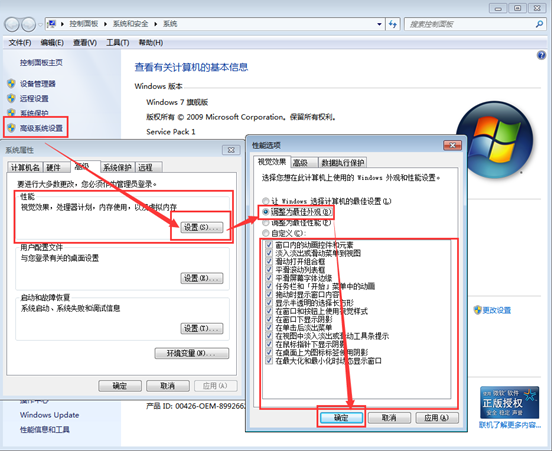Toggle 拖动时显示窗口内容 checkbox
The height and width of the screenshot is (452, 552).
point(269,294)
